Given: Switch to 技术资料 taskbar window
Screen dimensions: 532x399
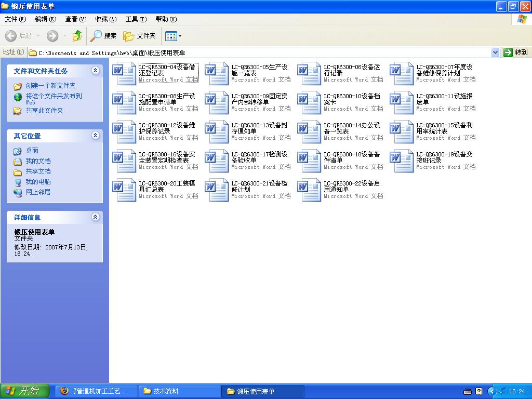Looking at the screenshot, I should click(179, 391).
